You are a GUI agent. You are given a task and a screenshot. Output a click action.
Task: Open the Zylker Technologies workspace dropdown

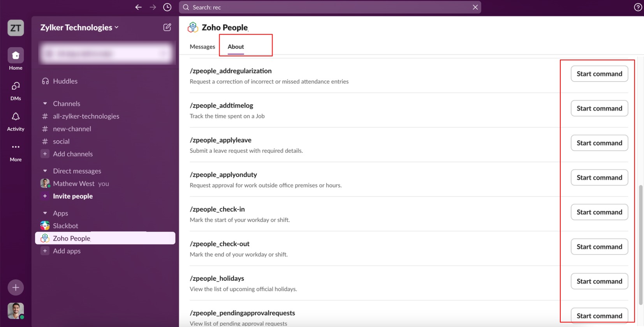(79, 28)
